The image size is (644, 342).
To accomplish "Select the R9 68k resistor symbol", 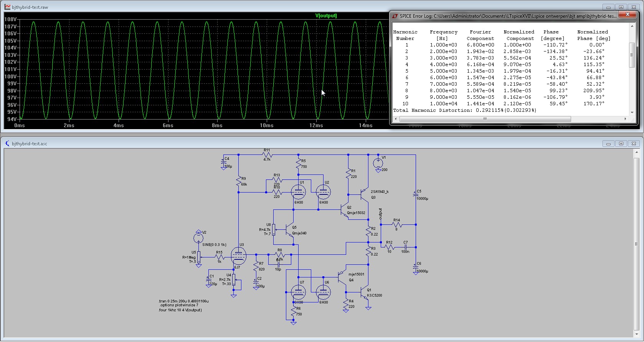I will [x=239, y=181].
